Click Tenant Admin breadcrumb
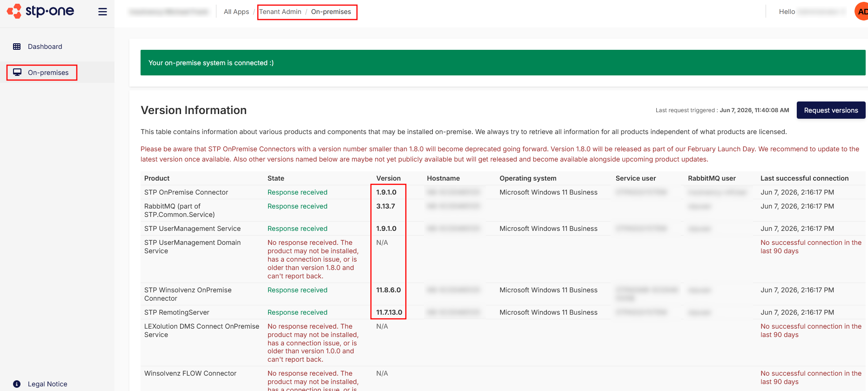868x391 pixels. coord(280,12)
